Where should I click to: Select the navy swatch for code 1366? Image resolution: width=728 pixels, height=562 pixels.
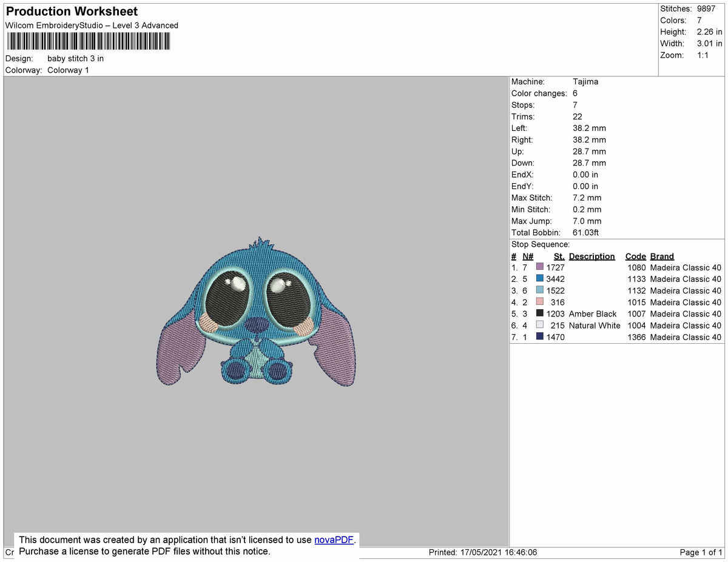[539, 337]
